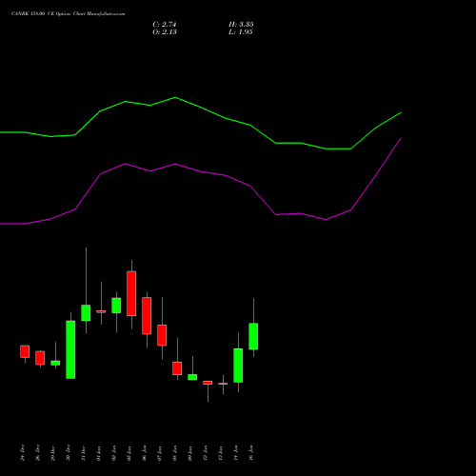Select the red candlestick above 08 Jan
476x476 pixels.
(x=177, y=368)
